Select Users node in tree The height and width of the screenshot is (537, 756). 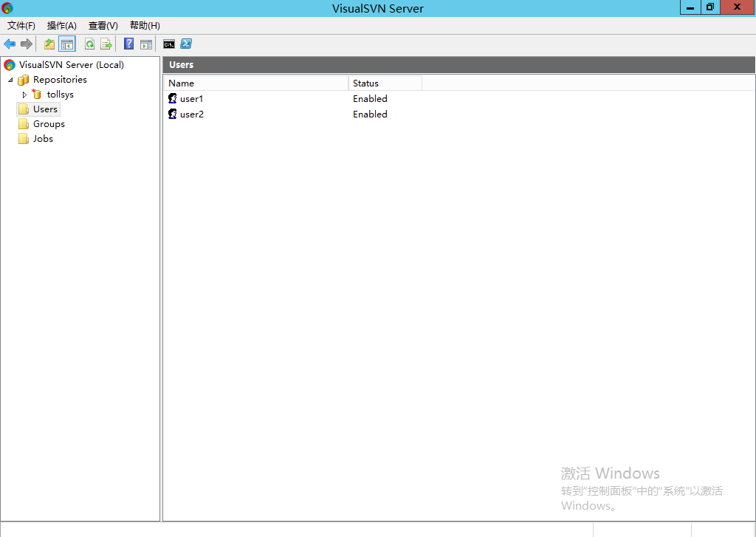[45, 109]
